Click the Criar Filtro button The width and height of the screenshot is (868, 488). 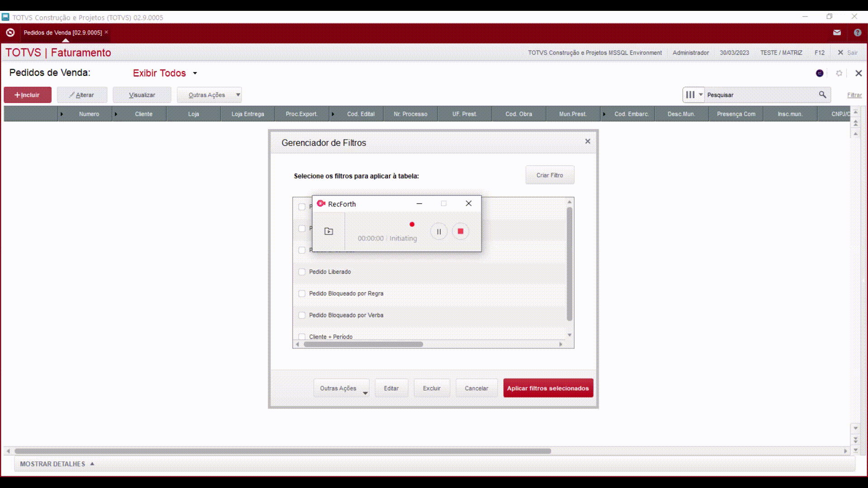[x=549, y=175]
